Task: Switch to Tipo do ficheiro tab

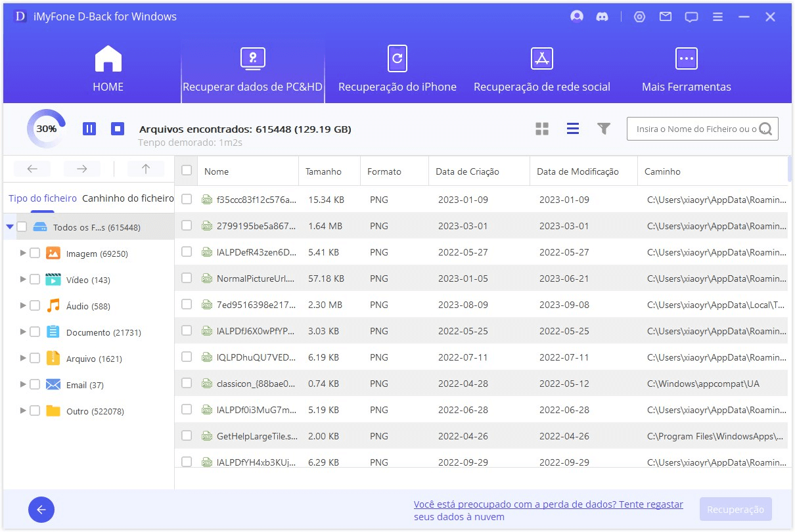Action: click(43, 198)
